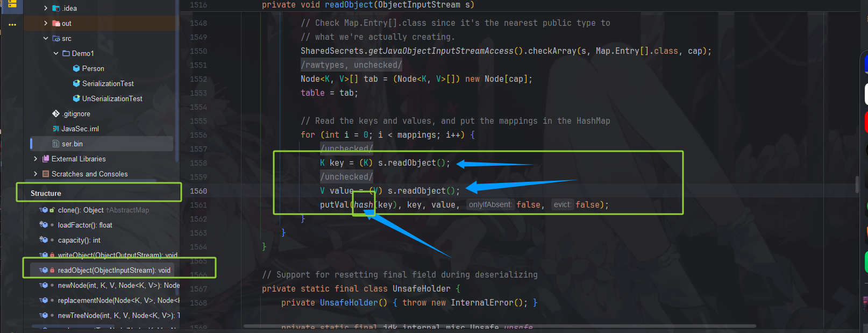868x333 pixels.
Task: Click line number 1560 in gutter
Action: 198,191
